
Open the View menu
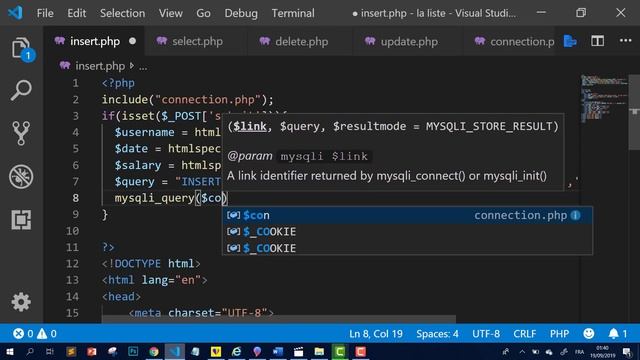point(171,13)
